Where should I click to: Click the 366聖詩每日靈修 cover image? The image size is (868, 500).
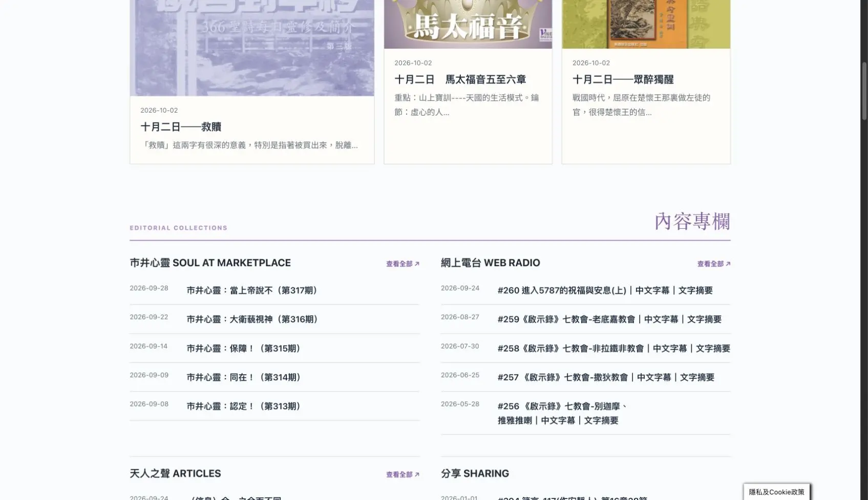click(252, 48)
